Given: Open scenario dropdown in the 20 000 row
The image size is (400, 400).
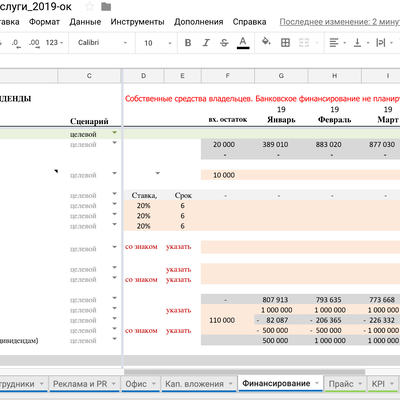Looking at the screenshot, I should pos(115,143).
